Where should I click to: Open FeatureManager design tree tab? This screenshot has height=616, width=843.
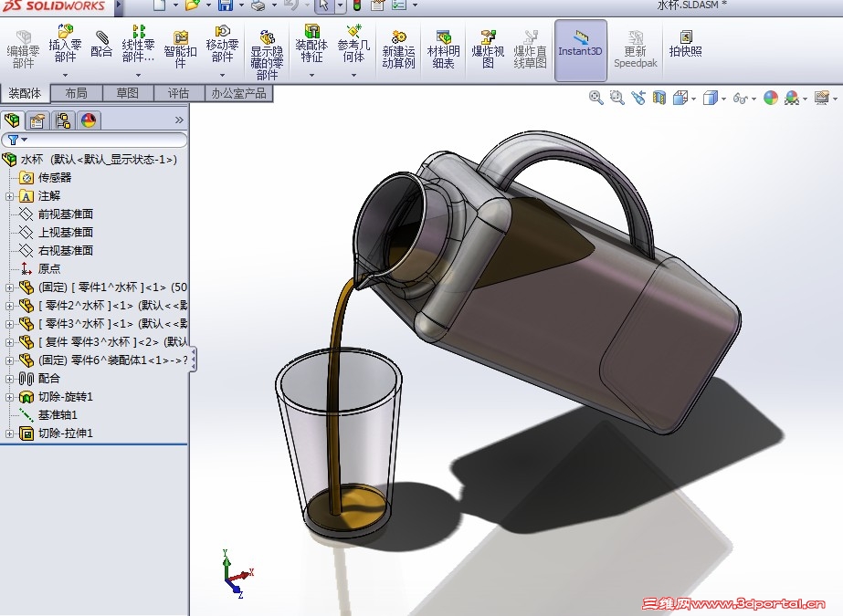(12, 120)
